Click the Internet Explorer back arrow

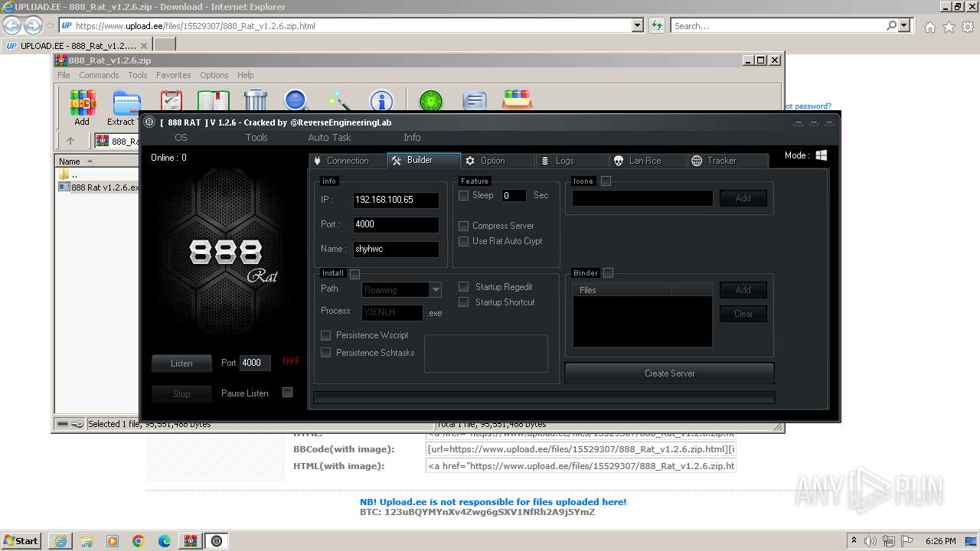(12, 25)
